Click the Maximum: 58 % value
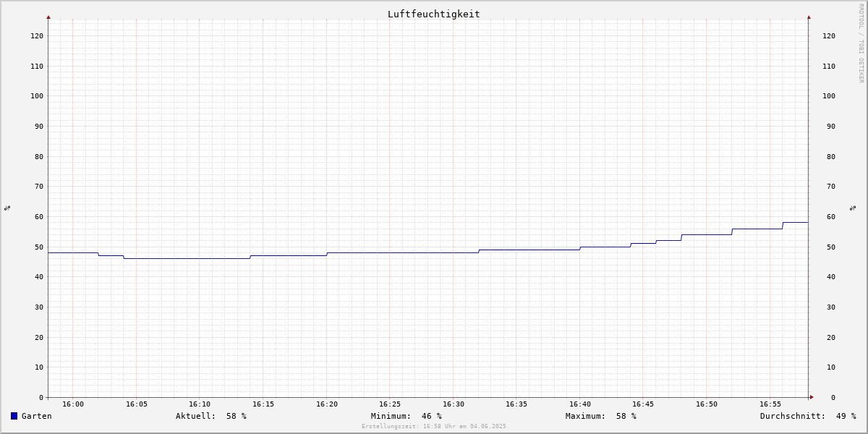Image resolution: width=868 pixels, height=434 pixels. coord(601,416)
